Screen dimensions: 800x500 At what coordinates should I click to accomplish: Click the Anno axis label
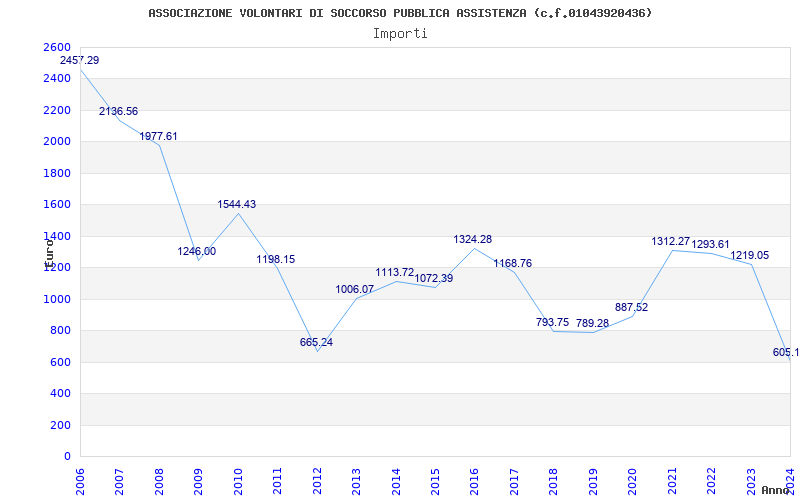coord(776,490)
